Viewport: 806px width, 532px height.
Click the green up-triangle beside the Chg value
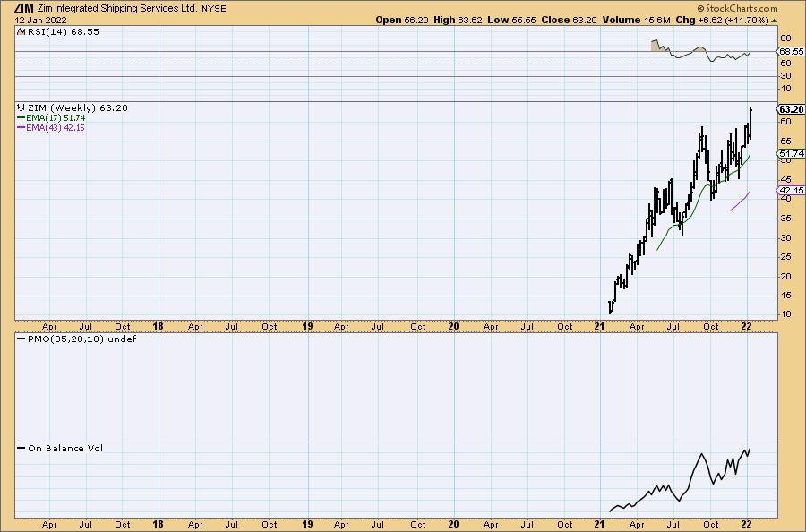pyautogui.click(x=774, y=21)
